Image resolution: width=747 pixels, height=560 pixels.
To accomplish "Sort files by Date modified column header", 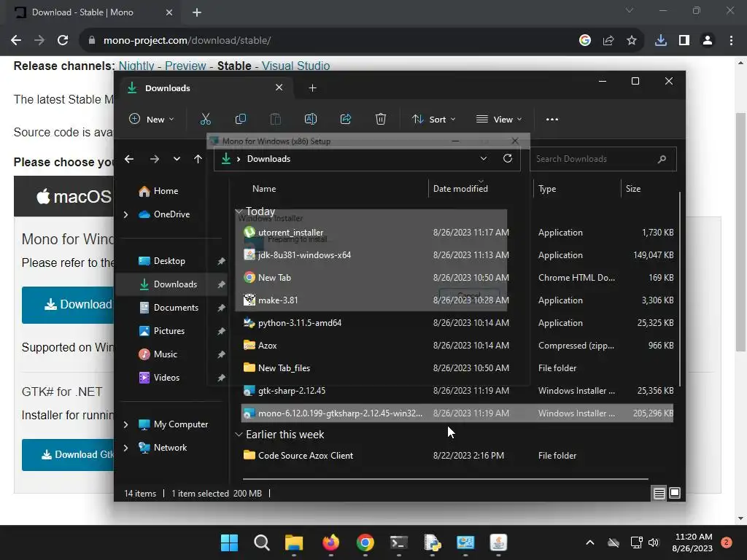I will click(460, 189).
